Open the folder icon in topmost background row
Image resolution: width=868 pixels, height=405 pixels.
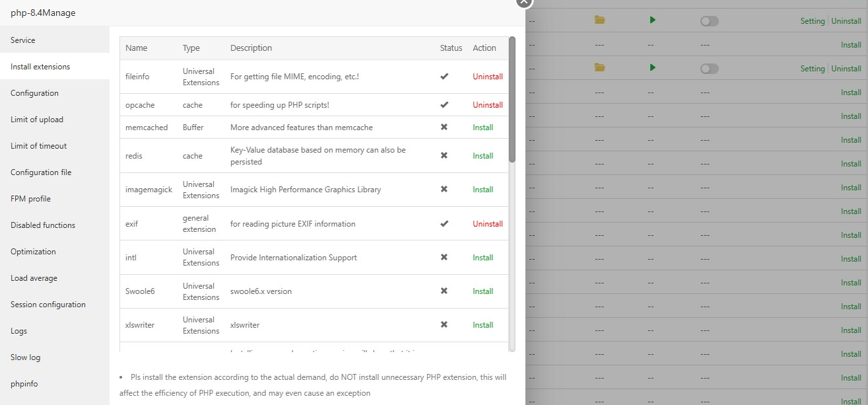pyautogui.click(x=599, y=20)
